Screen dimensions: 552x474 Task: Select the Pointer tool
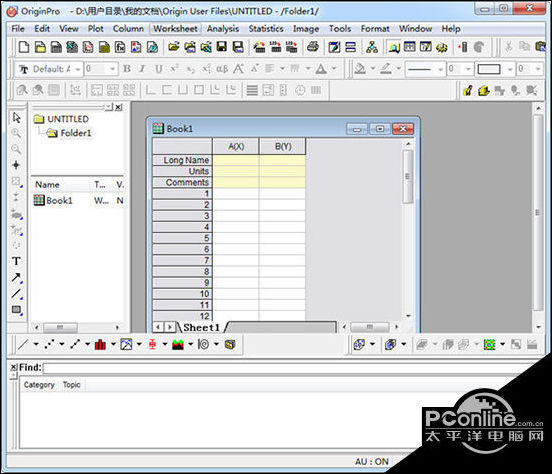[x=16, y=118]
